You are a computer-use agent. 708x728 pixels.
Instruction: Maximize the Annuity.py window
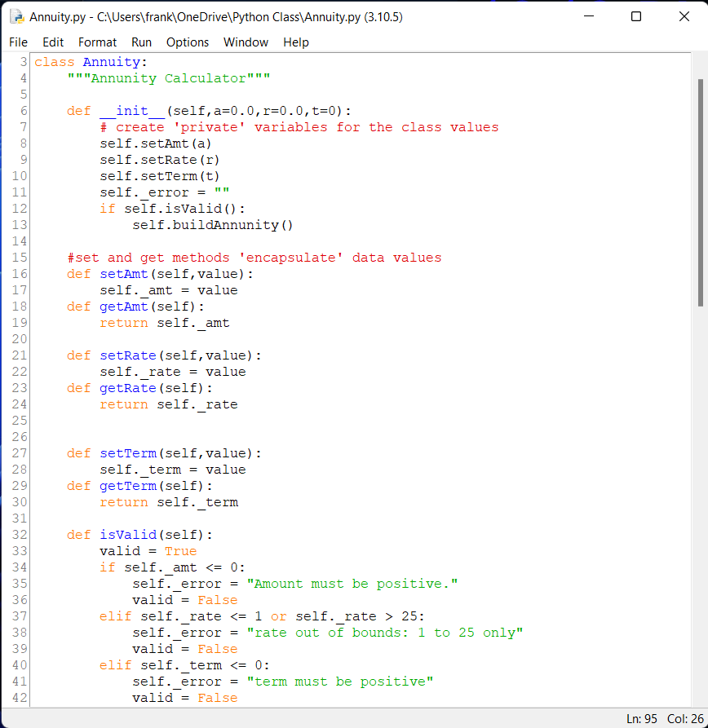636,17
